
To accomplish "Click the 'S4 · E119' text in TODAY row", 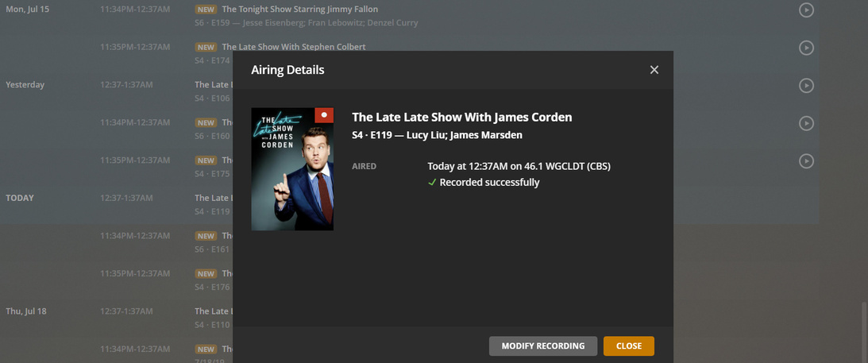I will tap(212, 211).
